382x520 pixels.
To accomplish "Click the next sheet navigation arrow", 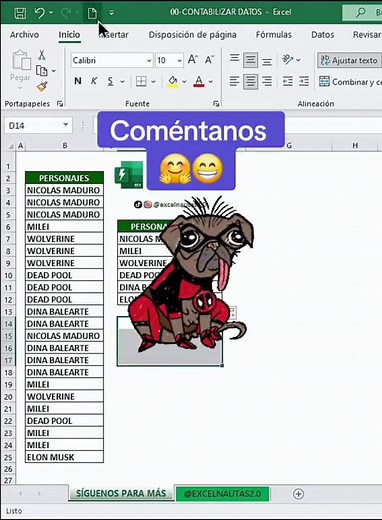I will coord(39,493).
